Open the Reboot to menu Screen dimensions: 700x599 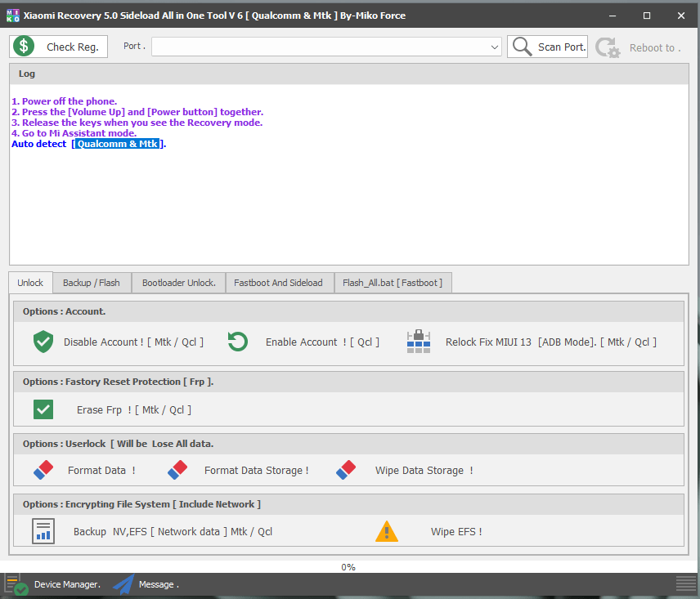click(x=638, y=47)
